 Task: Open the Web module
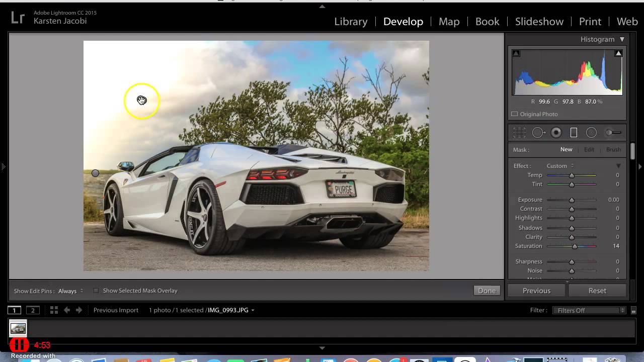pyautogui.click(x=627, y=22)
